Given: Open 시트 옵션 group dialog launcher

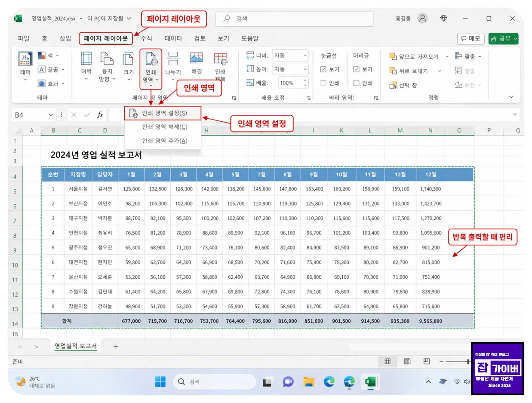Looking at the screenshot, I should point(376,98).
